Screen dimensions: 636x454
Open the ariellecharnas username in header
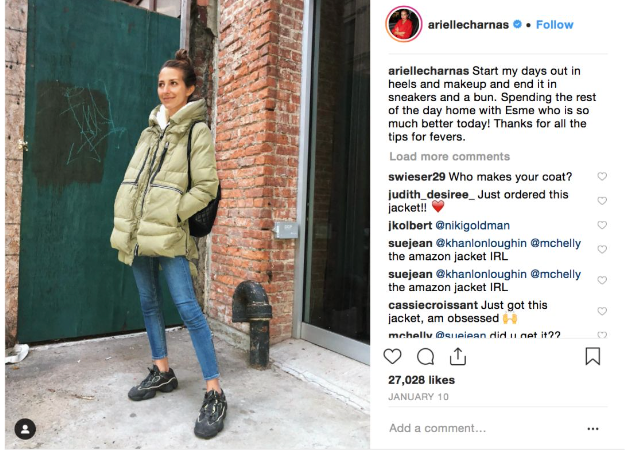click(x=468, y=25)
